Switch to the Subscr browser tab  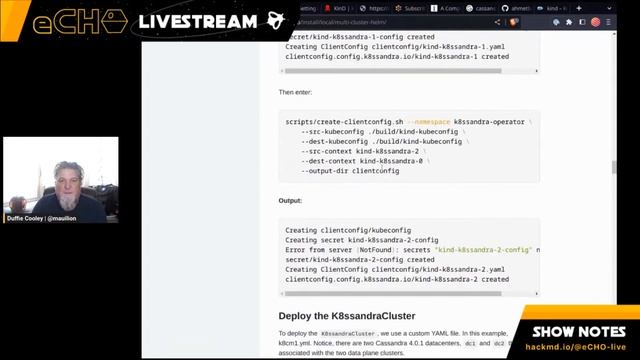pyautogui.click(x=409, y=8)
